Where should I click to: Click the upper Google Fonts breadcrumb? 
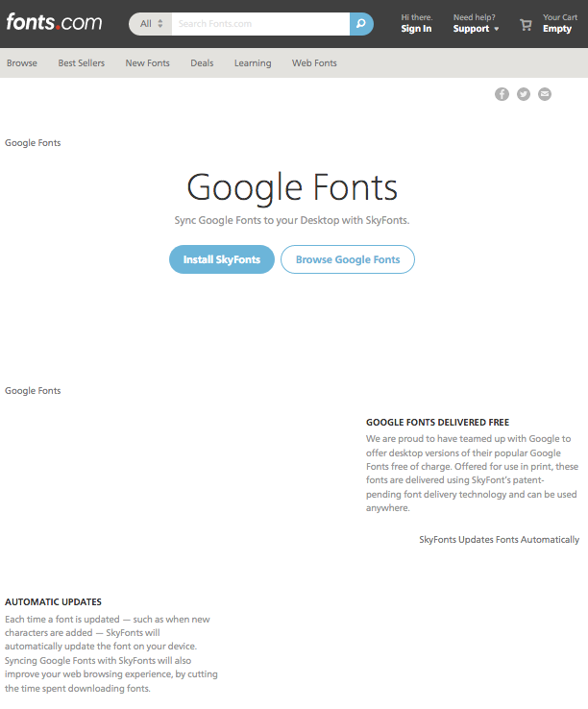pyautogui.click(x=33, y=143)
